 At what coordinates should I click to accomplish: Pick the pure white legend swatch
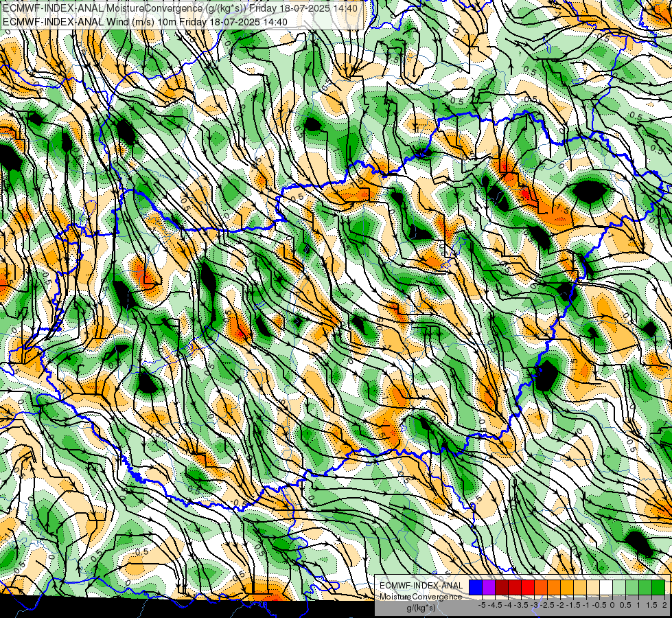(606, 588)
